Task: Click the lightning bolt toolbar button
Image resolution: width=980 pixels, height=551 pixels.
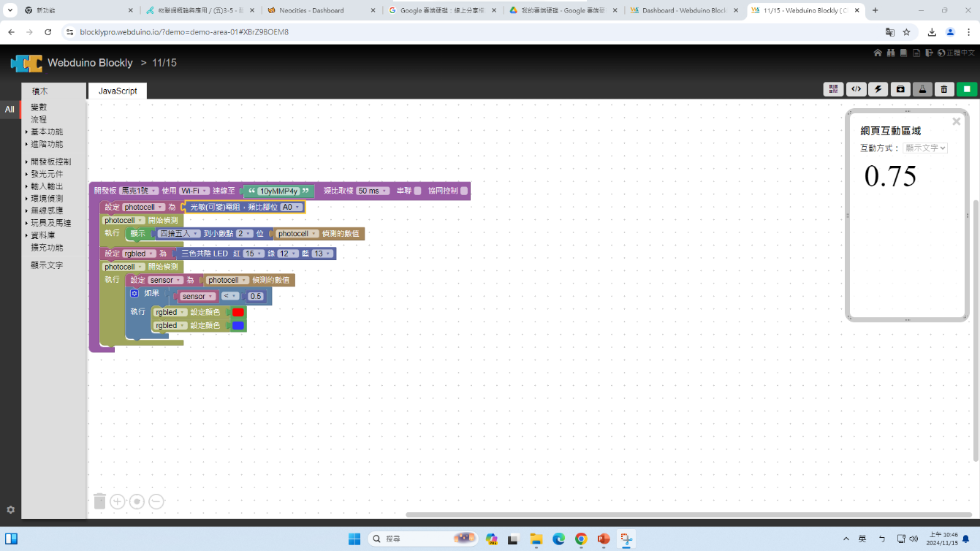Action: point(878,89)
